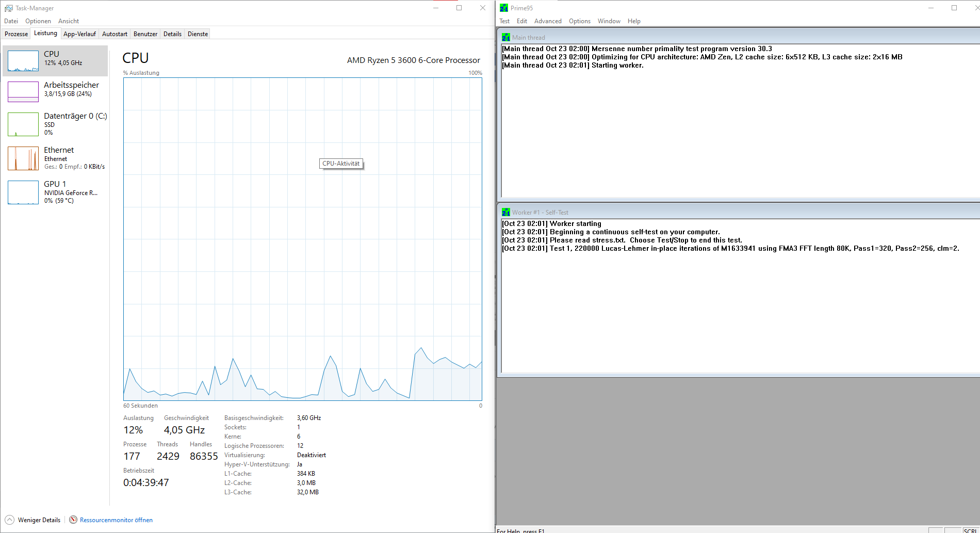Click the Weniger Details label
Viewport: 980px width, 533px height.
[x=39, y=520]
